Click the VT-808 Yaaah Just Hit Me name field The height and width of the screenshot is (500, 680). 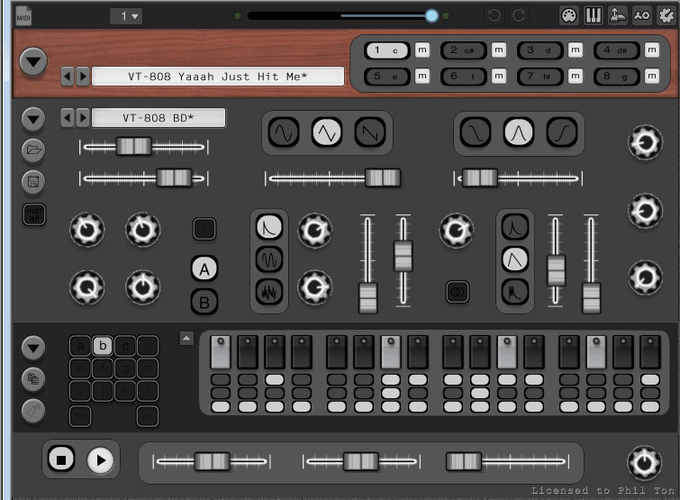coord(218,77)
